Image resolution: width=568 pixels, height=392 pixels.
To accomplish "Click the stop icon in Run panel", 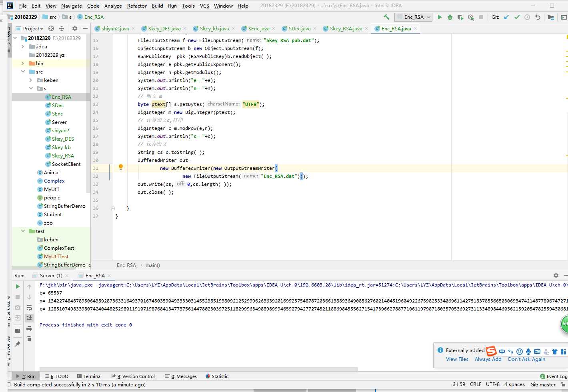I will (x=18, y=297).
